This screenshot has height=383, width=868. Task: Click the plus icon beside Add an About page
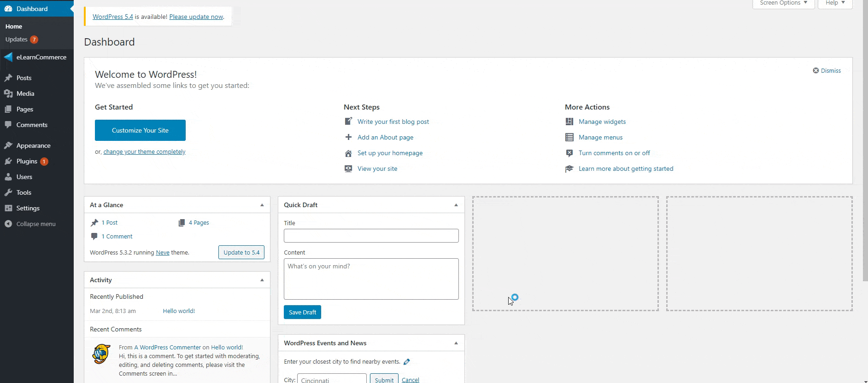[x=348, y=137]
